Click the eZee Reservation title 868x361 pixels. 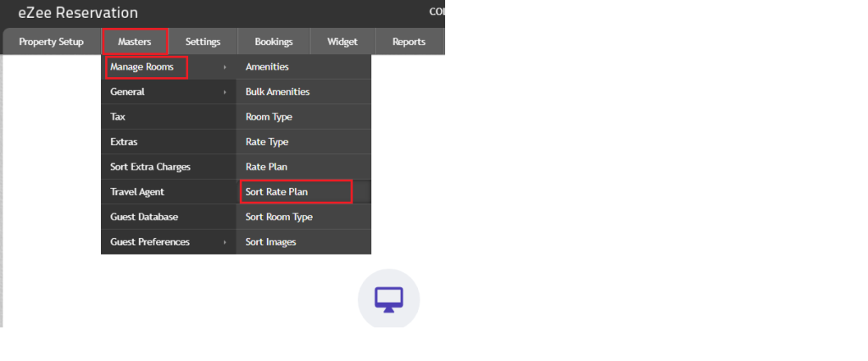[x=78, y=12]
